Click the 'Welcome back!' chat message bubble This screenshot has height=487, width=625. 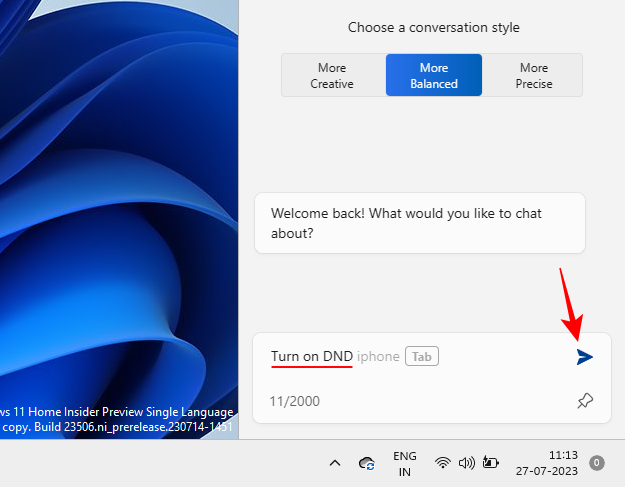pyautogui.click(x=419, y=223)
